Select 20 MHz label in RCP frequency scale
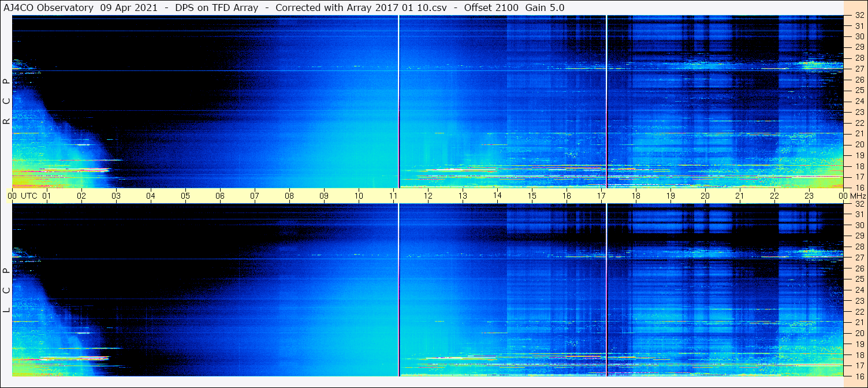This screenshot has width=868, height=388. [859, 144]
